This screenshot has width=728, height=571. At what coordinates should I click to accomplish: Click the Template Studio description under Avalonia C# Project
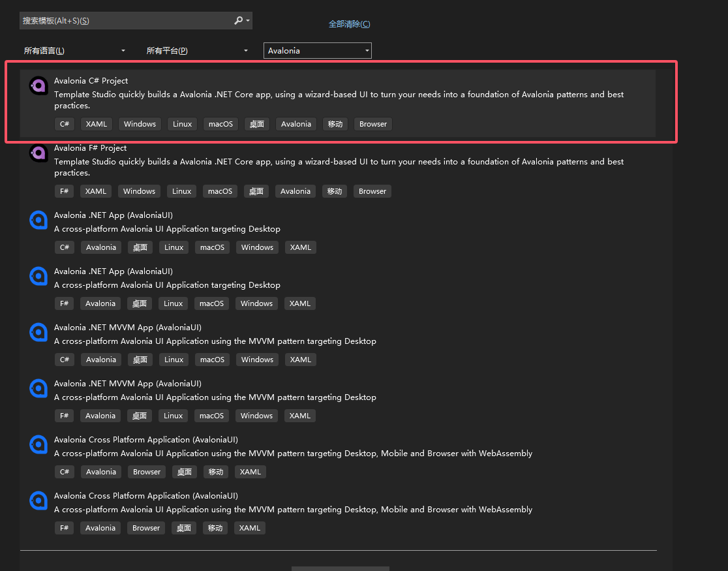339,100
